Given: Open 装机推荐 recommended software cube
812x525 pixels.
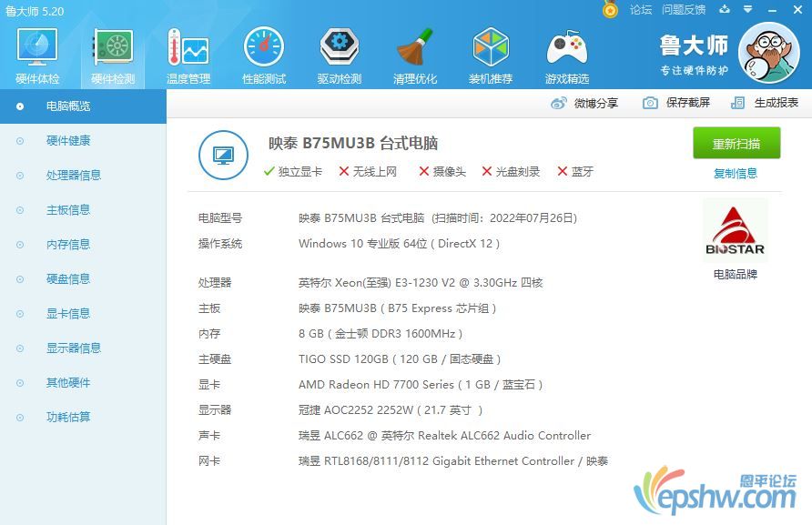Looking at the screenshot, I should tap(491, 56).
